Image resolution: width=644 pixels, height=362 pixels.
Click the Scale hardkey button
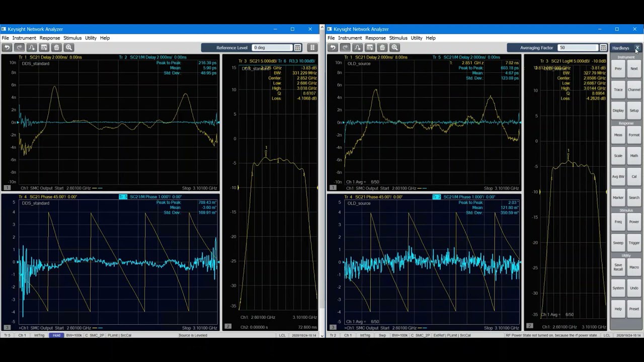coord(618,155)
